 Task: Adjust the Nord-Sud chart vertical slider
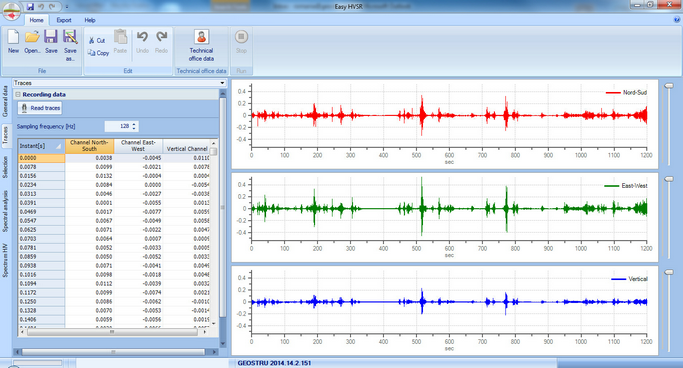[x=669, y=86]
